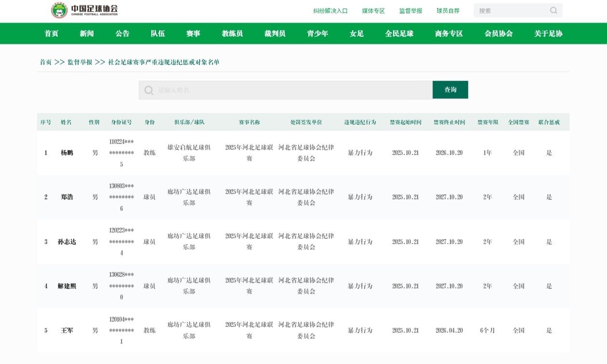Go to the 教练员 page
The height and width of the screenshot is (364, 607).
[x=231, y=33]
